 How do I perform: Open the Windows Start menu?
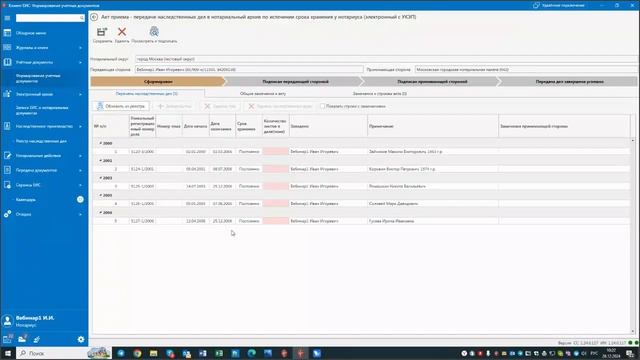(7, 353)
